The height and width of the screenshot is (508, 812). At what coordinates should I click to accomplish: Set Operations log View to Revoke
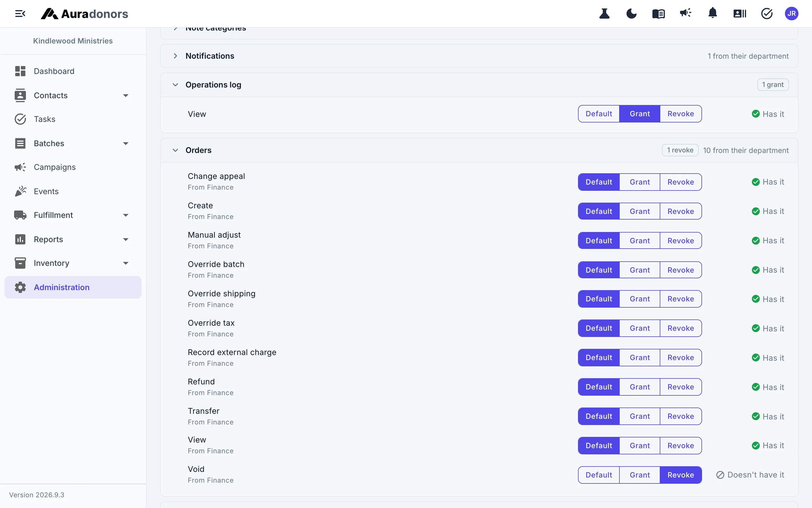[680, 114]
